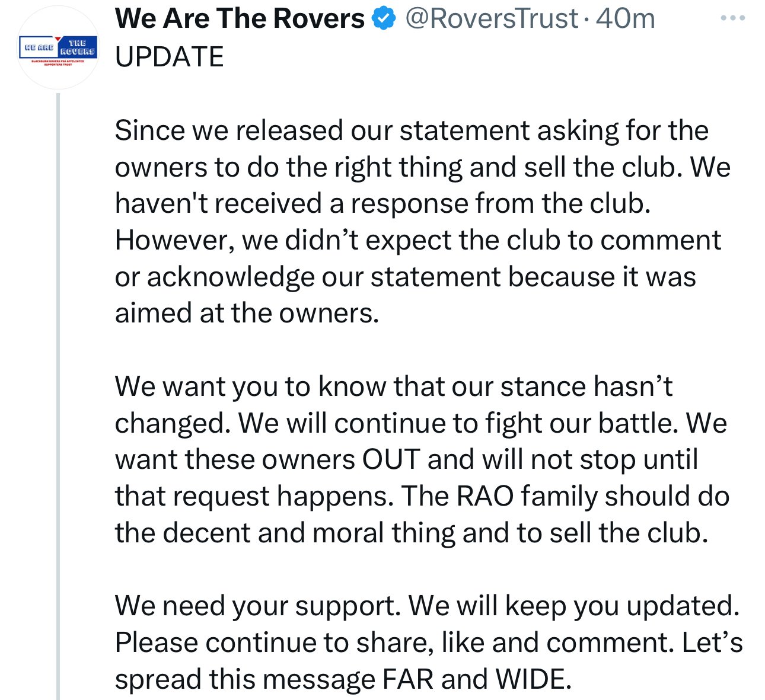
Task: Open the three-dot more options menu
Action: [x=733, y=18]
